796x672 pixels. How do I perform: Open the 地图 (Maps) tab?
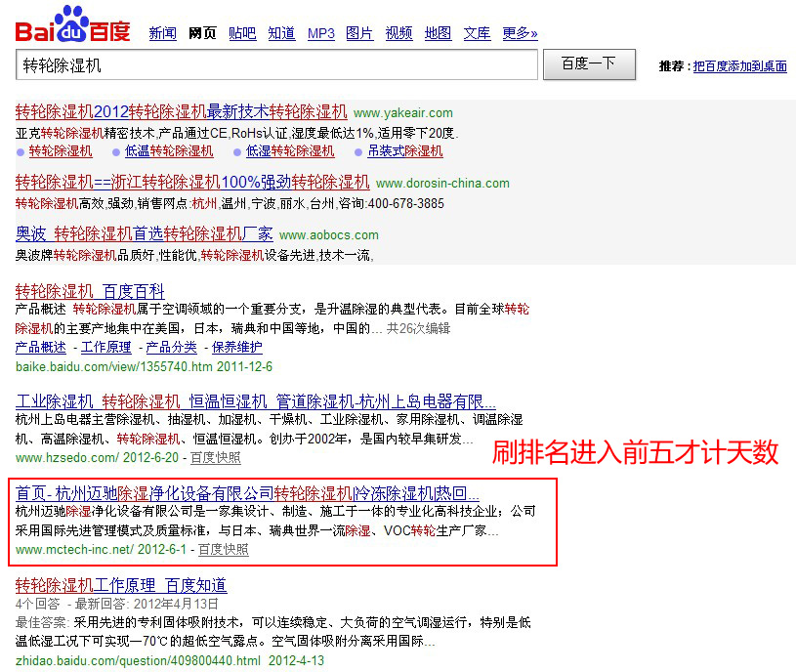point(439,33)
